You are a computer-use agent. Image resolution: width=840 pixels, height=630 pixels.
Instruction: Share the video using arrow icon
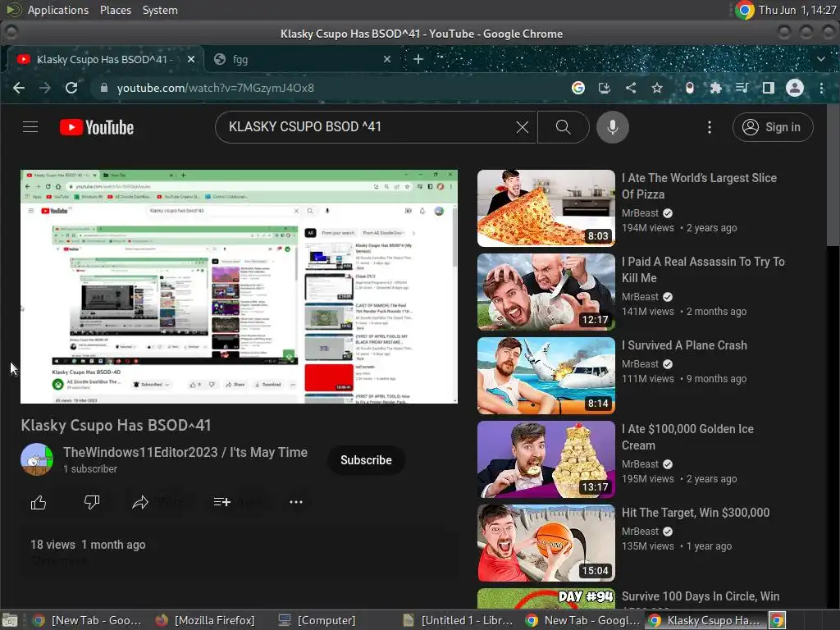point(140,503)
